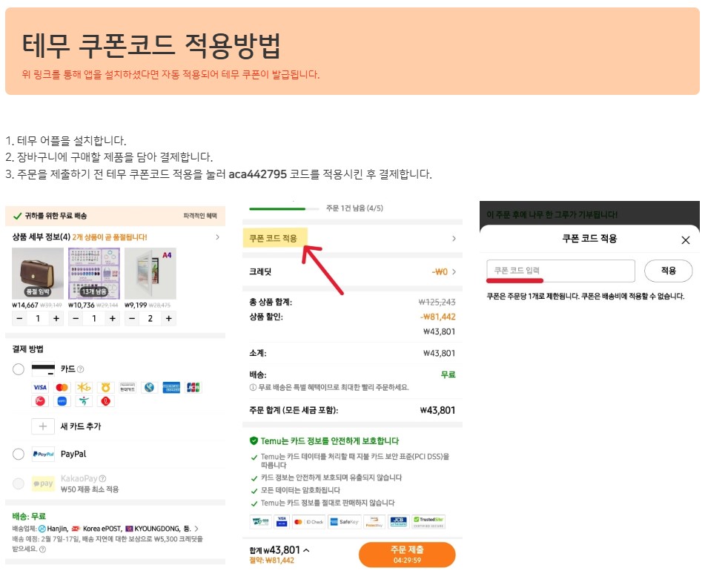
Task: Open the 쿠폰 코드 적용 row chevron
Action: click(x=454, y=239)
